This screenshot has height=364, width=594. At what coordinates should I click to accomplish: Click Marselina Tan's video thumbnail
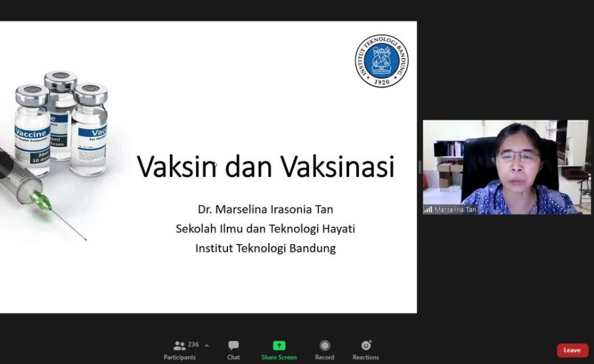pos(506,166)
